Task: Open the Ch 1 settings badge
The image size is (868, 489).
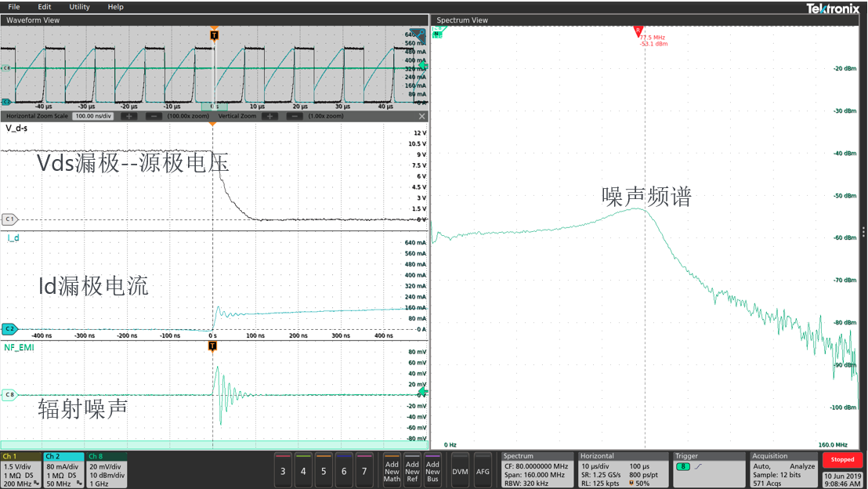Action: click(21, 469)
